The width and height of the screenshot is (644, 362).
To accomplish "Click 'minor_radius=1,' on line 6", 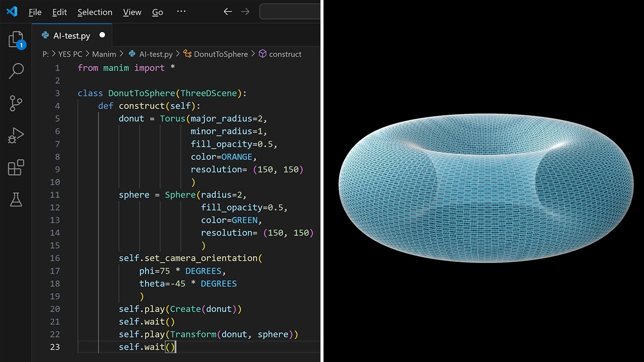I will coord(229,131).
